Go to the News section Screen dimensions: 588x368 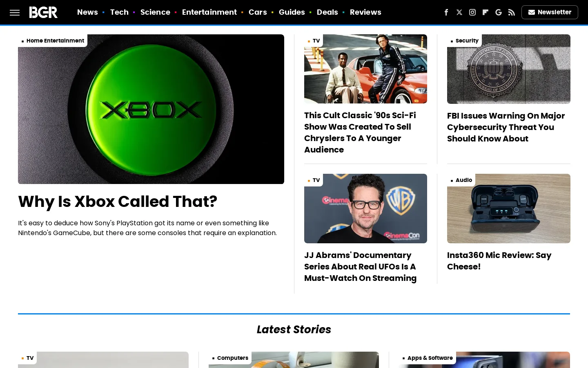[x=87, y=12]
